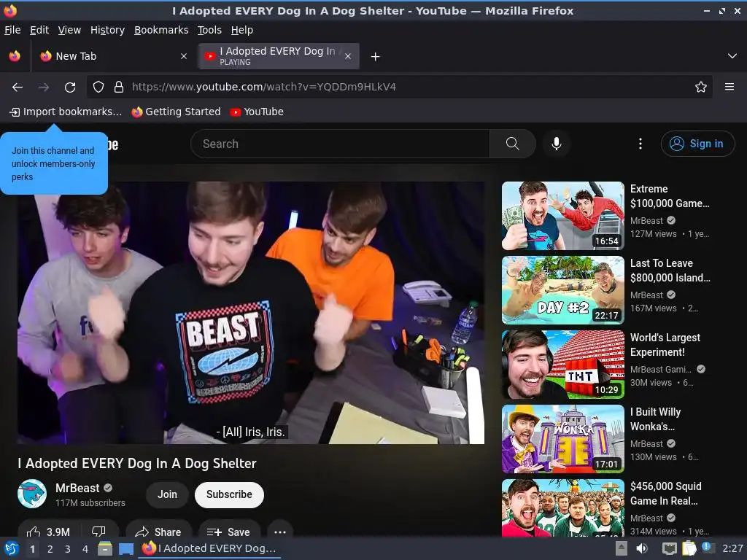Open the View menu
Image resolution: width=747 pixels, height=560 pixels.
69,30
